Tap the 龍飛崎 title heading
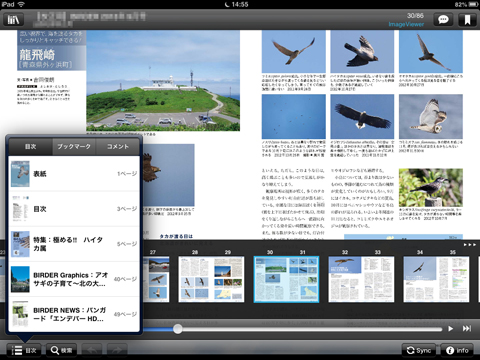The height and width of the screenshot is (360, 480). click(37, 55)
